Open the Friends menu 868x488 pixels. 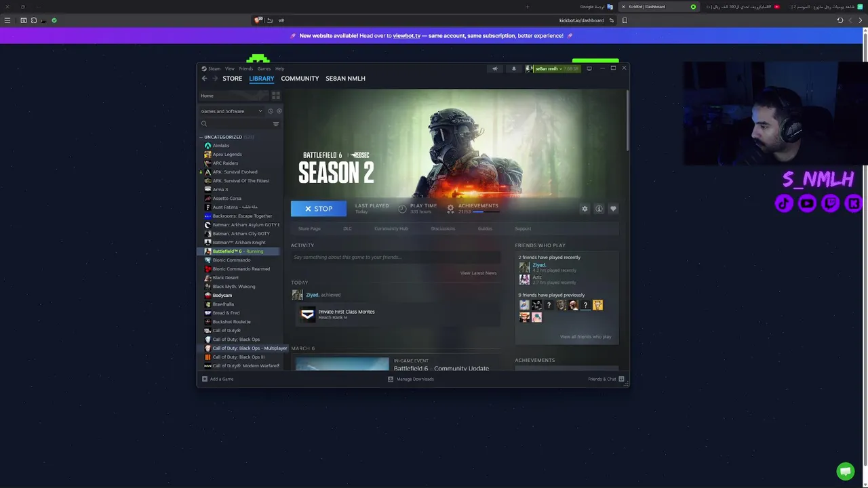(x=245, y=68)
